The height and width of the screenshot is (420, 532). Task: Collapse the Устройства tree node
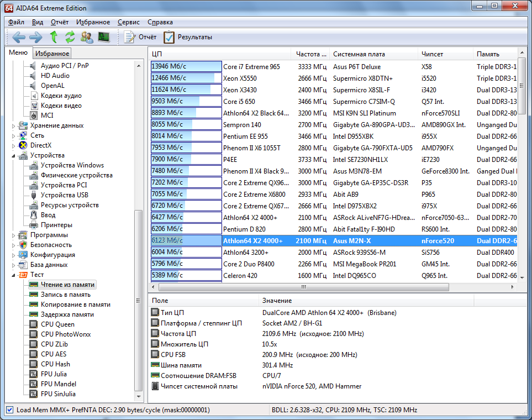(x=14, y=155)
